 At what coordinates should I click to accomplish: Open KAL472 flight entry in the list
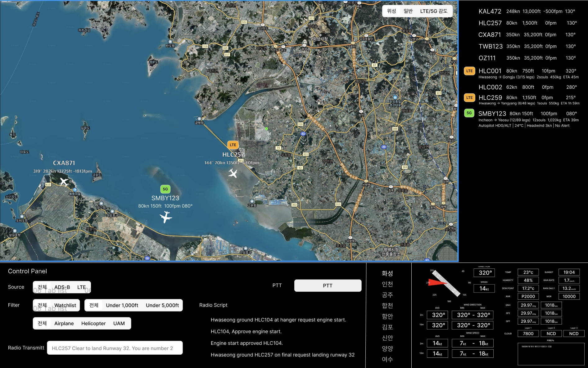[490, 11]
